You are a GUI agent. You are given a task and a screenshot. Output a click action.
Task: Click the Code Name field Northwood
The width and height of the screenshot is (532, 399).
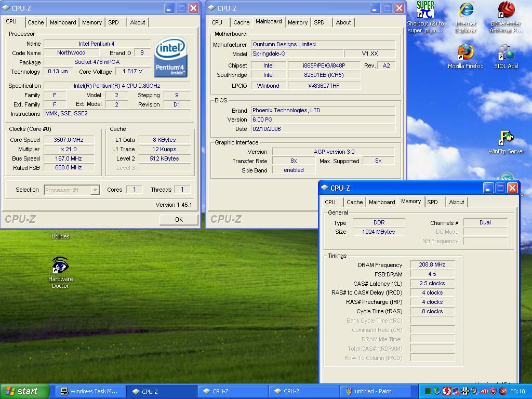[71, 52]
